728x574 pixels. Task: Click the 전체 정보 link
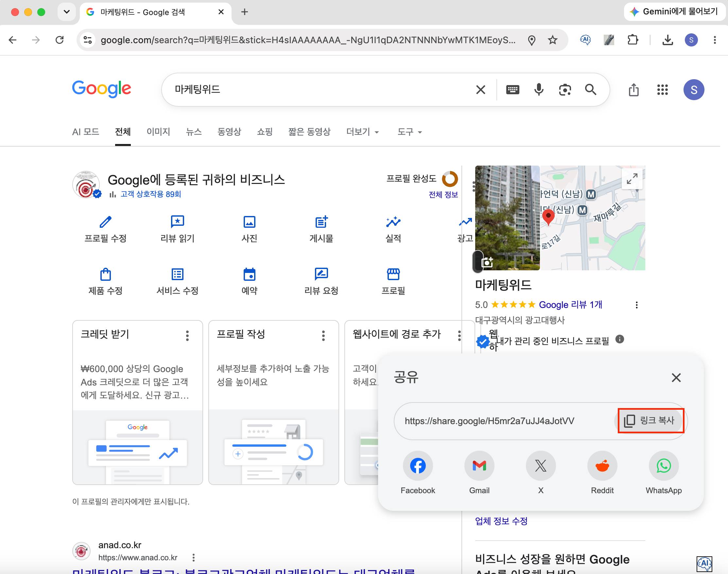tap(443, 195)
